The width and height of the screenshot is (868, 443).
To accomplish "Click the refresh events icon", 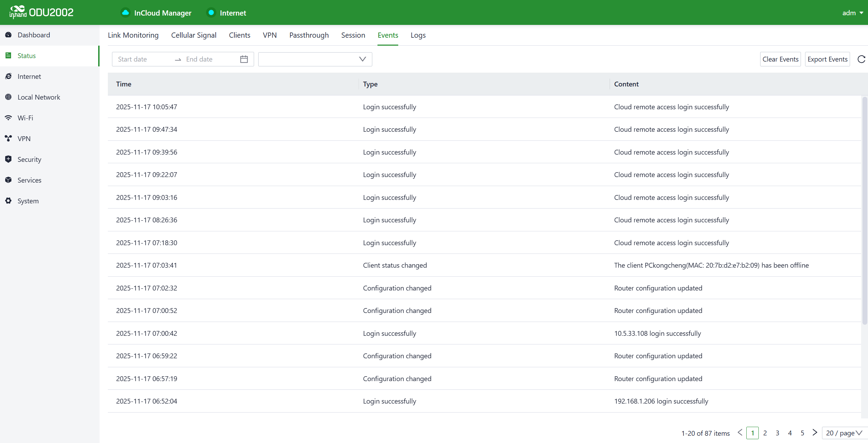I will (x=861, y=59).
